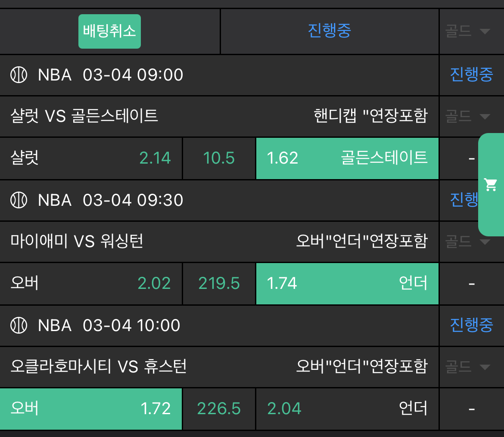The height and width of the screenshot is (437, 504).
Task: Select the 샬럿 2.14 odds cell
Action: [91, 158]
